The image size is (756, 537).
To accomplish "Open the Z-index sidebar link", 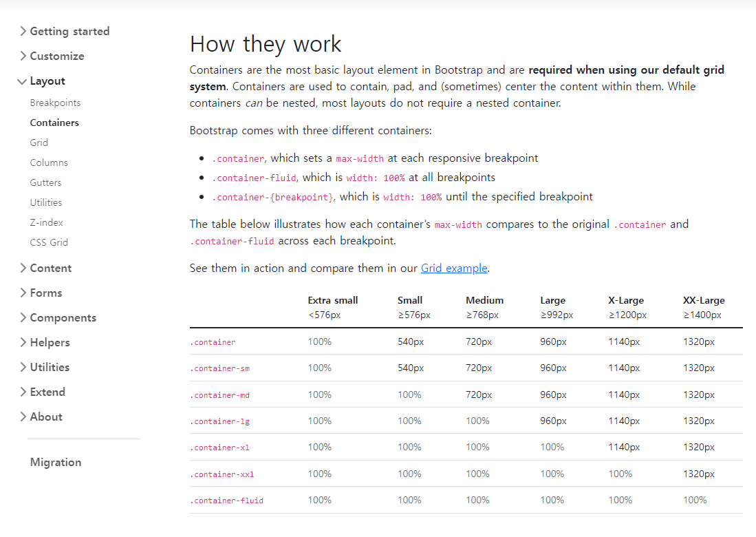I will pyautogui.click(x=46, y=222).
